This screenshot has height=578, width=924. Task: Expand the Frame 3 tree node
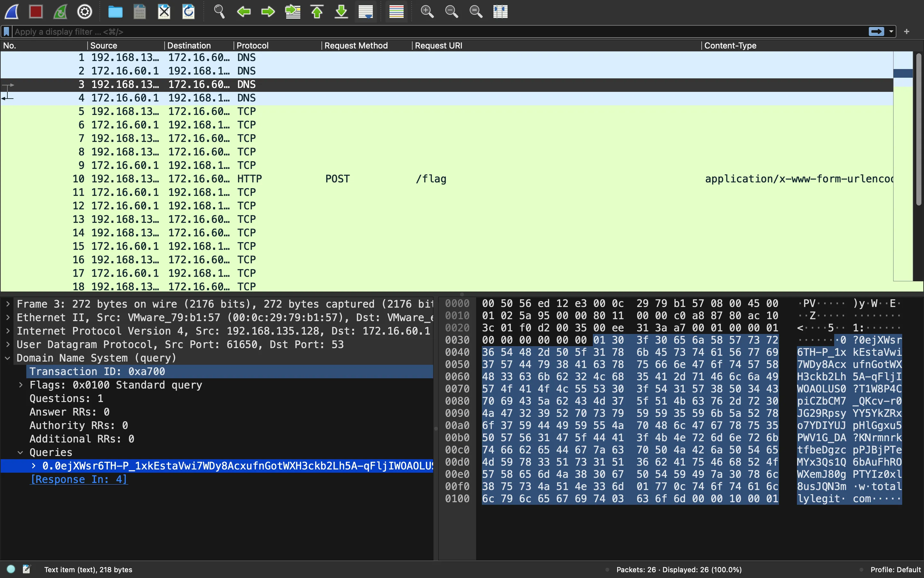pyautogui.click(x=8, y=304)
